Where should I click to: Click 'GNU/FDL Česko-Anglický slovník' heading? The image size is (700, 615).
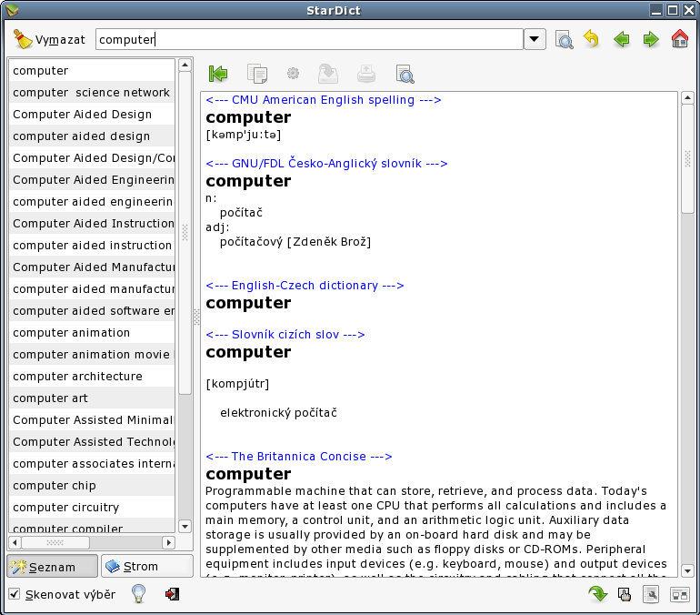click(x=326, y=164)
